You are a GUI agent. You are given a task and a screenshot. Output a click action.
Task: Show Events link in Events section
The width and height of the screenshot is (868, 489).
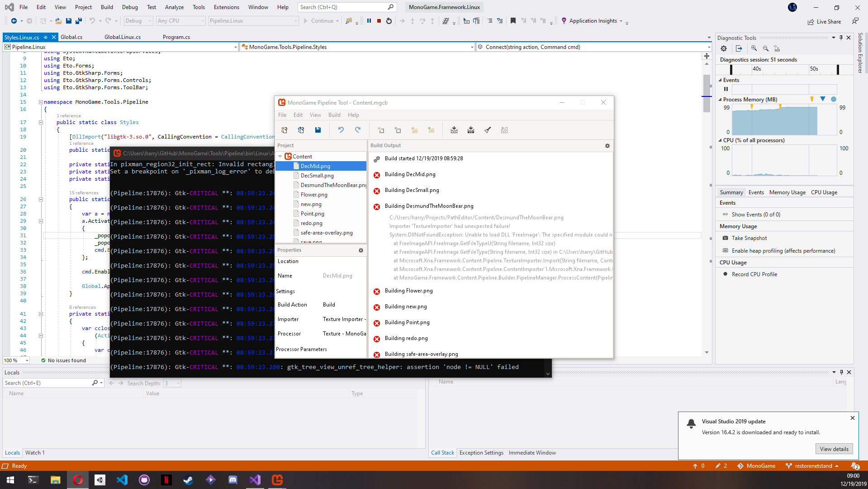click(755, 214)
